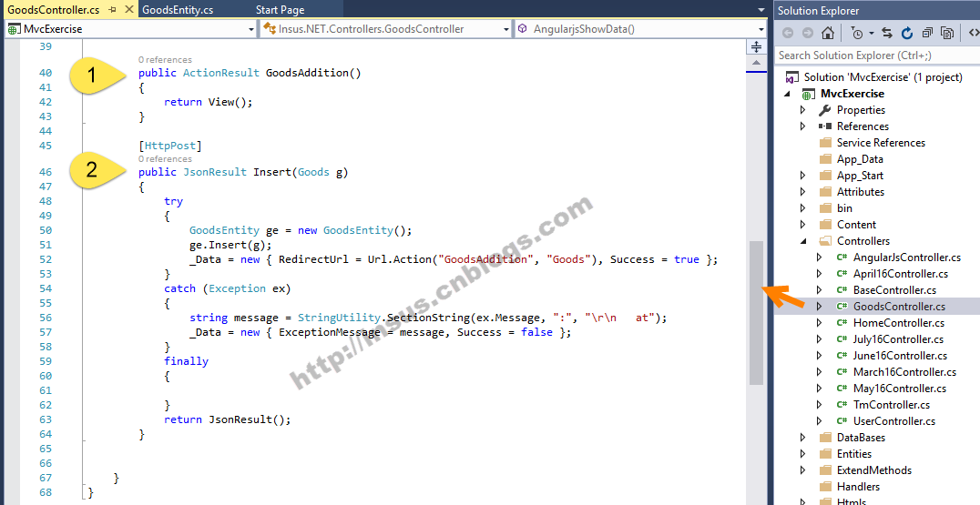
Task: Click GoodsEntity type in code
Action: click(224, 230)
